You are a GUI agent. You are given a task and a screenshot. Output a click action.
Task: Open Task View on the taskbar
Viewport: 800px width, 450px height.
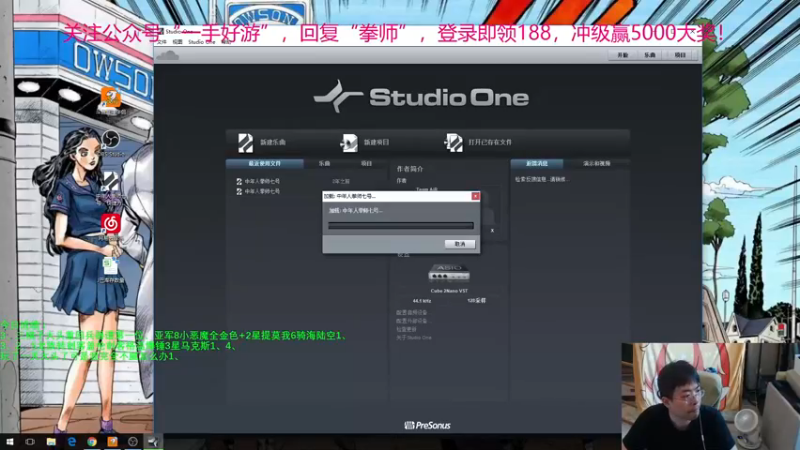pyautogui.click(x=30, y=442)
